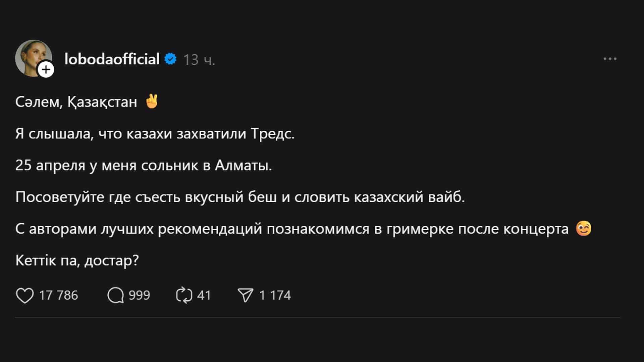Click the "13 ч." post timestamp
Viewport: 644px width, 362px height.
[x=199, y=60]
